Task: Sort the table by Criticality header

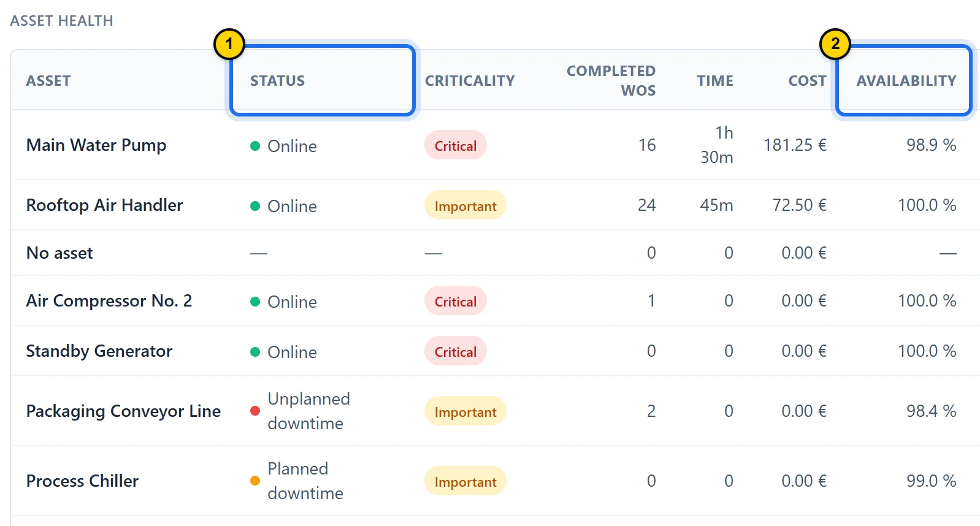Action: pos(470,81)
